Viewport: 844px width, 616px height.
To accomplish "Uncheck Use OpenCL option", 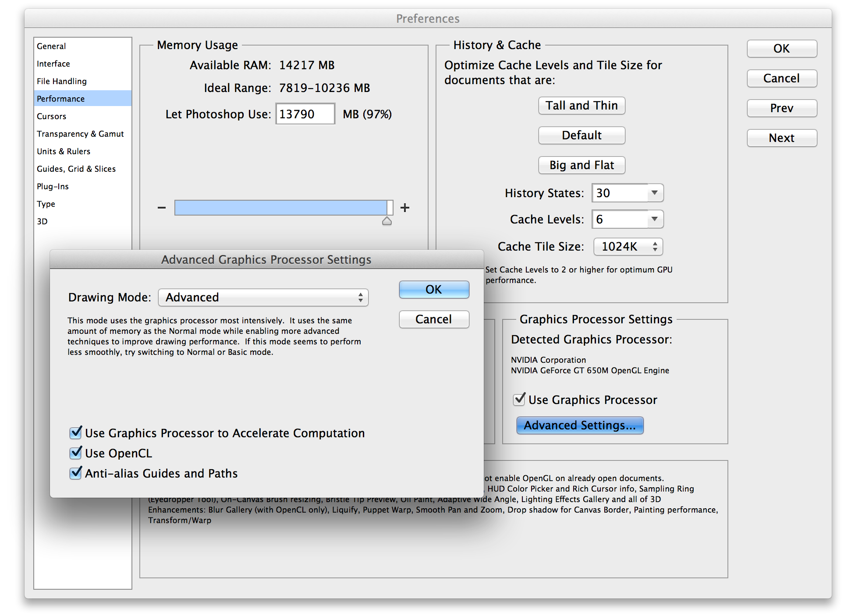I will click(x=76, y=453).
